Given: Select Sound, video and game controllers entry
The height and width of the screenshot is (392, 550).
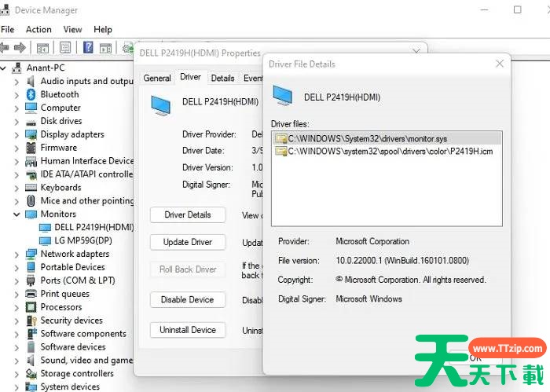Looking at the screenshot, I should 86,360.
